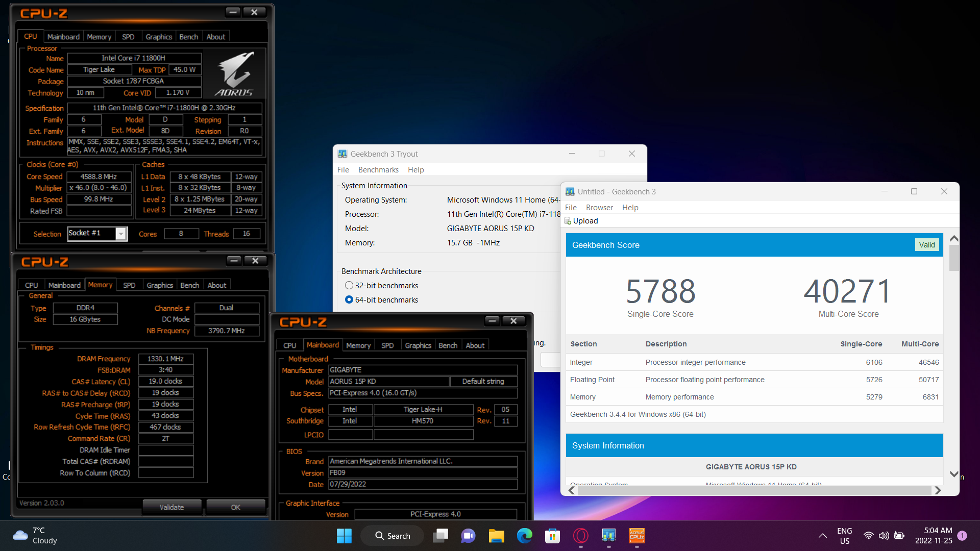Open the notification badge next to the clock
Viewport: 980px width, 551px height.
coord(962,536)
